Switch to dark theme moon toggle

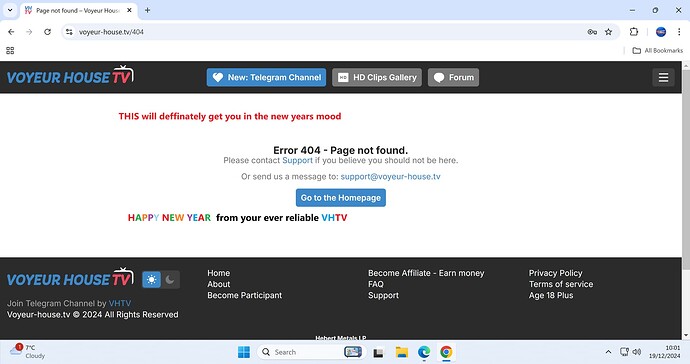(170, 280)
